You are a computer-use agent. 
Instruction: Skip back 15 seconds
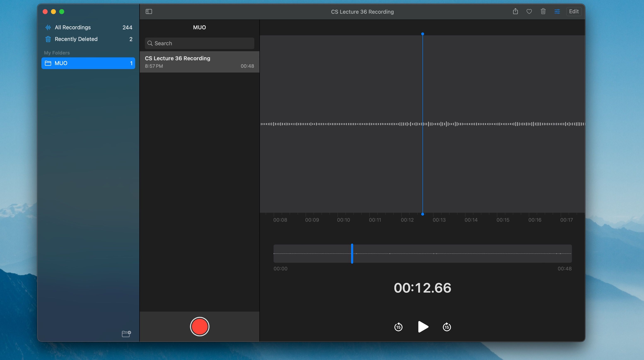(398, 327)
